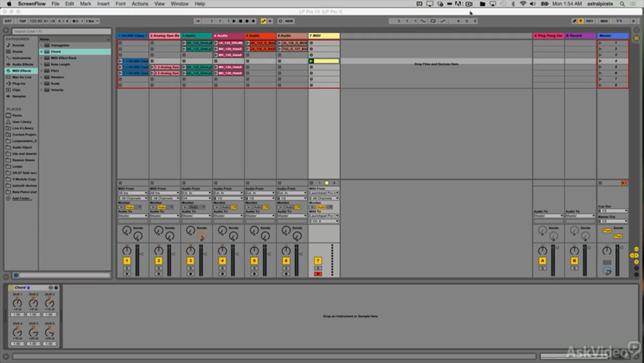Image resolution: width=644 pixels, height=363 pixels.
Task: Open the ScreenFlow menu
Action: coord(31,4)
